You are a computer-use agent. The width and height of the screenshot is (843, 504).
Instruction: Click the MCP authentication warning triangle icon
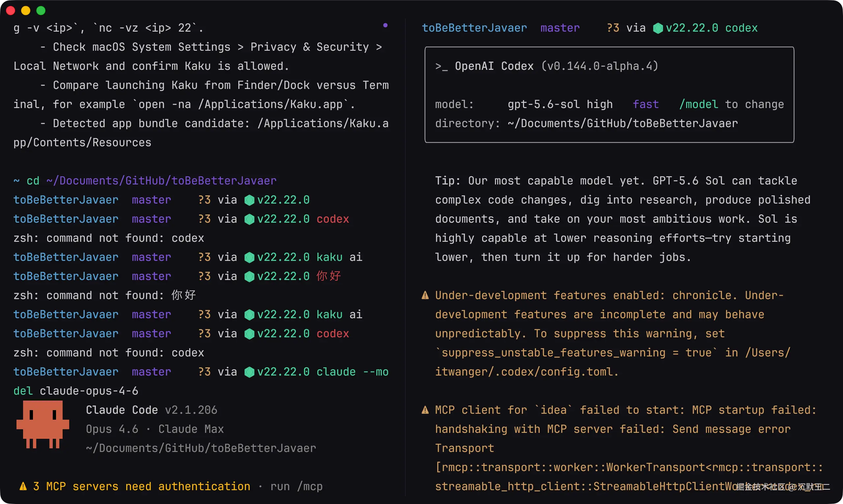23,486
